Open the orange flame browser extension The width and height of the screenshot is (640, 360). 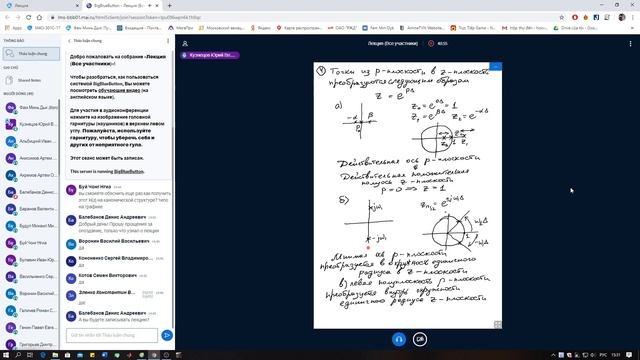click(585, 18)
